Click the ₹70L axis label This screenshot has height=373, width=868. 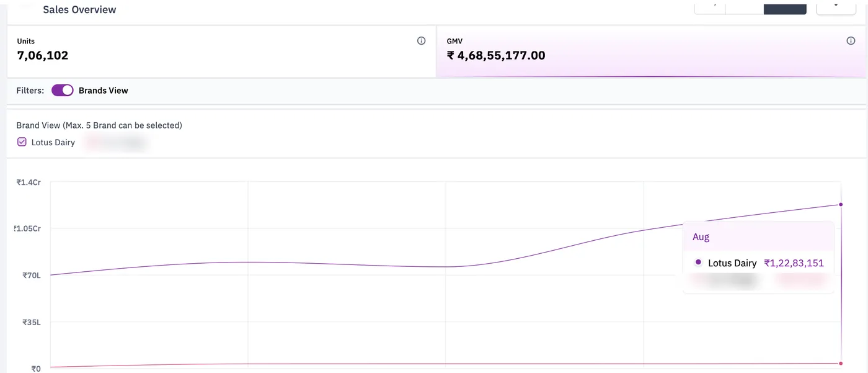tap(31, 276)
